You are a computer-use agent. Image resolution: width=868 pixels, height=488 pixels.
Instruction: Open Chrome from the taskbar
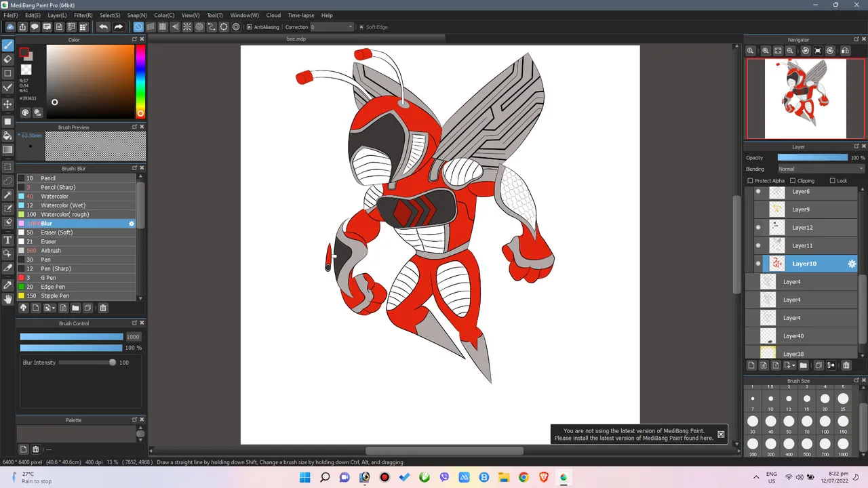[524, 477]
